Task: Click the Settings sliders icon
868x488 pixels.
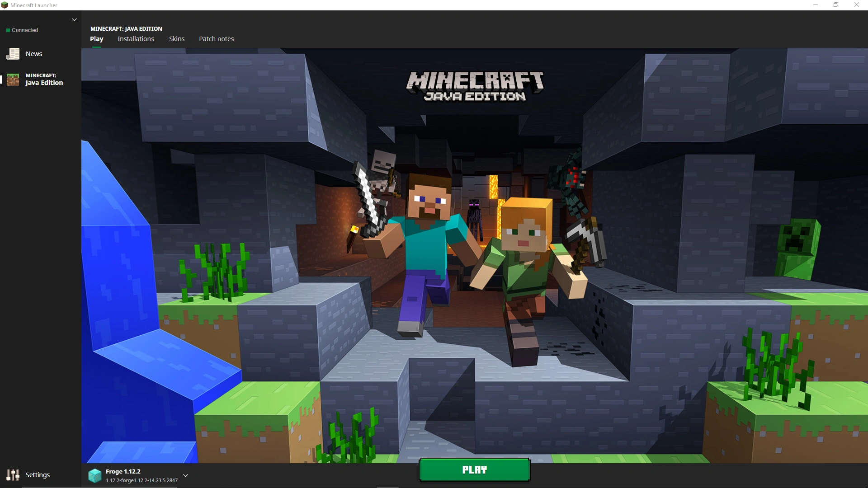Action: 13,474
